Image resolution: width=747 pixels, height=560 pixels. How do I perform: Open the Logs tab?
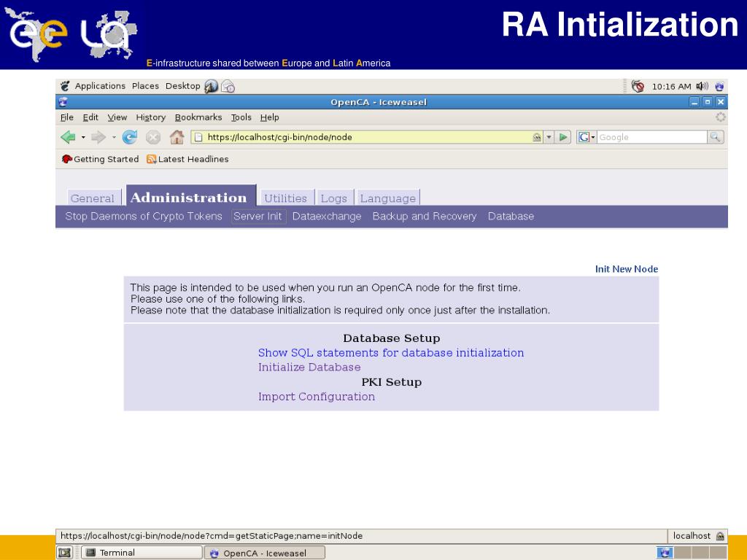coord(334,198)
